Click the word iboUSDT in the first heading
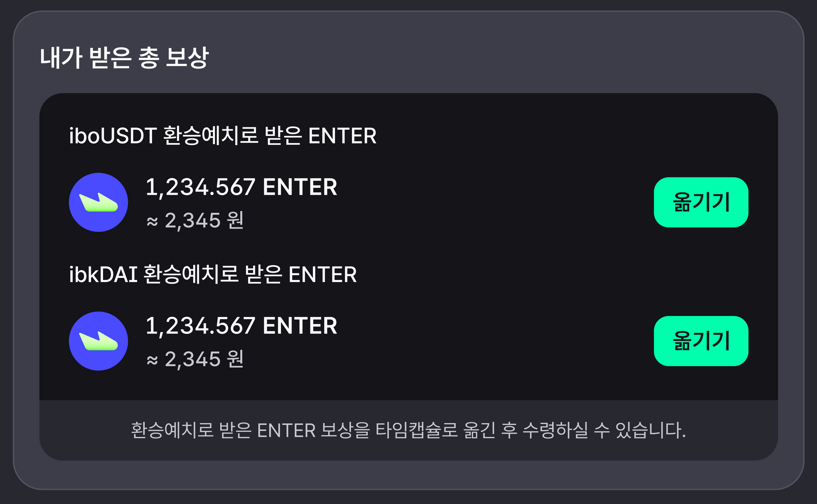Screen dimensions: 817x504 [x=113, y=136]
